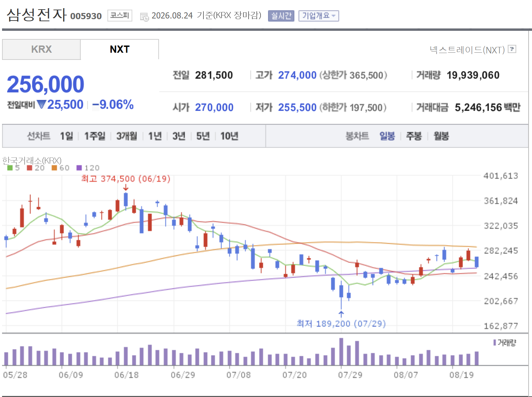The image size is (532, 397).
Task: Switch to the NXT tab
Action: coord(120,49)
